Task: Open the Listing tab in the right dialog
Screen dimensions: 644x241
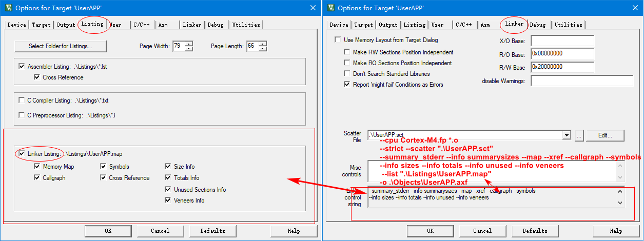Action: (414, 25)
